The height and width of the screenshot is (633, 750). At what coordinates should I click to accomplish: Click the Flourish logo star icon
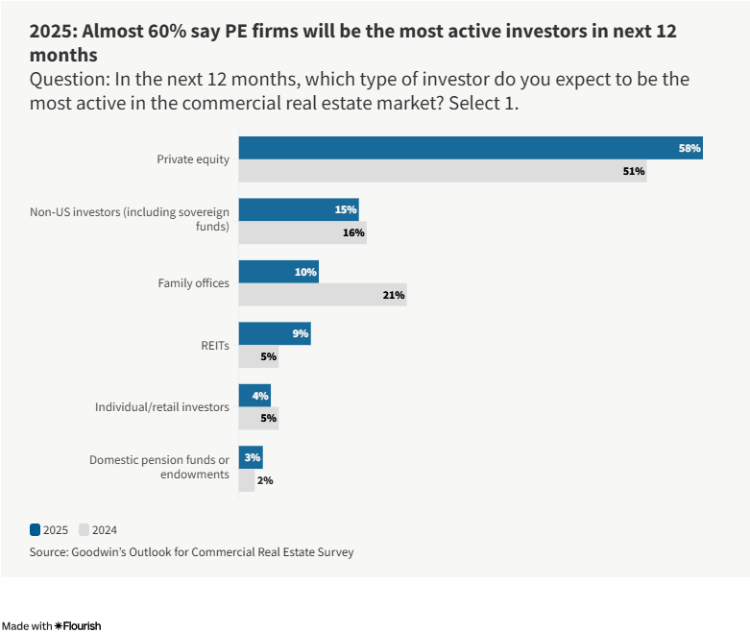[59, 626]
